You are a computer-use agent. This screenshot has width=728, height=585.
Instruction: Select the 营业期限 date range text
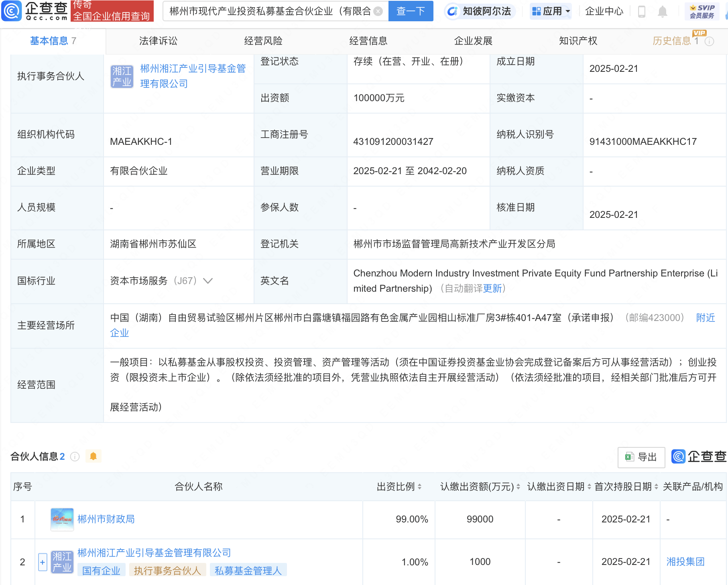click(410, 171)
